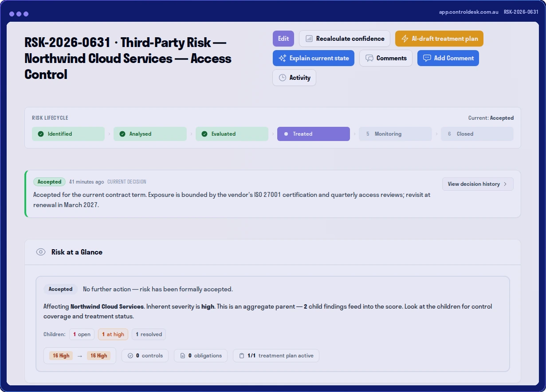Click the Current: Accepted status text
Screen dimensions: 546x392
(491, 118)
